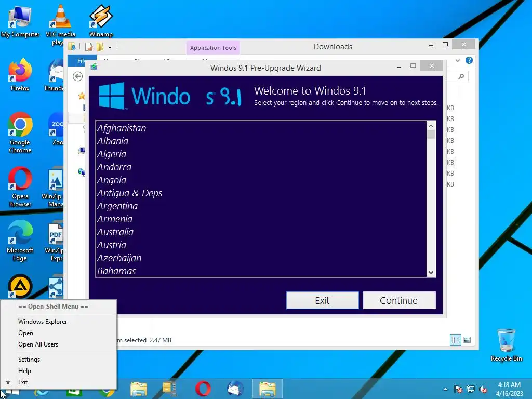Screen dimensions: 532x399
Task: Click the Action Center flag tray icon
Action: pyautogui.click(x=458, y=389)
